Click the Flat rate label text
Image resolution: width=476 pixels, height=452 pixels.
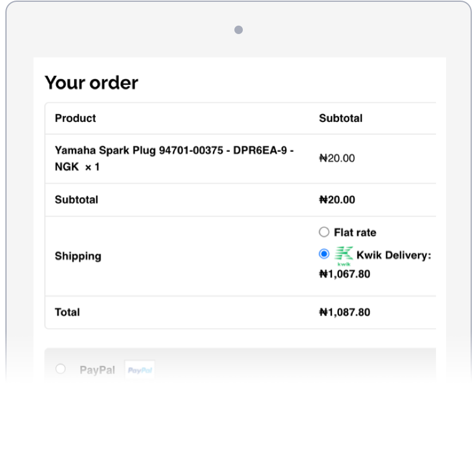(x=355, y=232)
